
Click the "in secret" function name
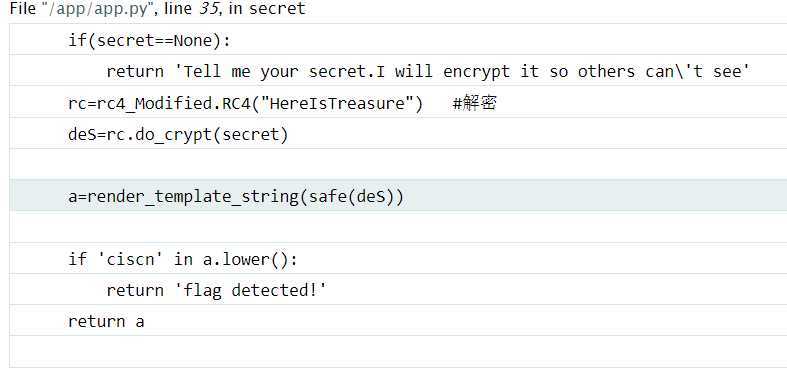pos(267,9)
